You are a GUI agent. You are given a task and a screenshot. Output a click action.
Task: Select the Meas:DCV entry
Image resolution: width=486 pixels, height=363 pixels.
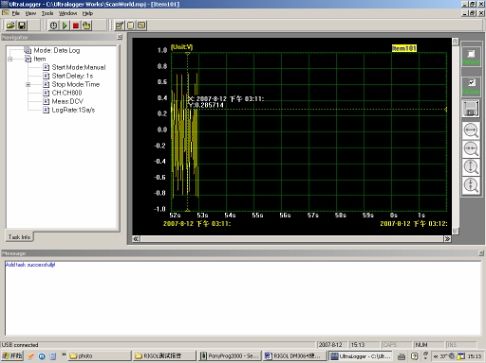coord(67,101)
